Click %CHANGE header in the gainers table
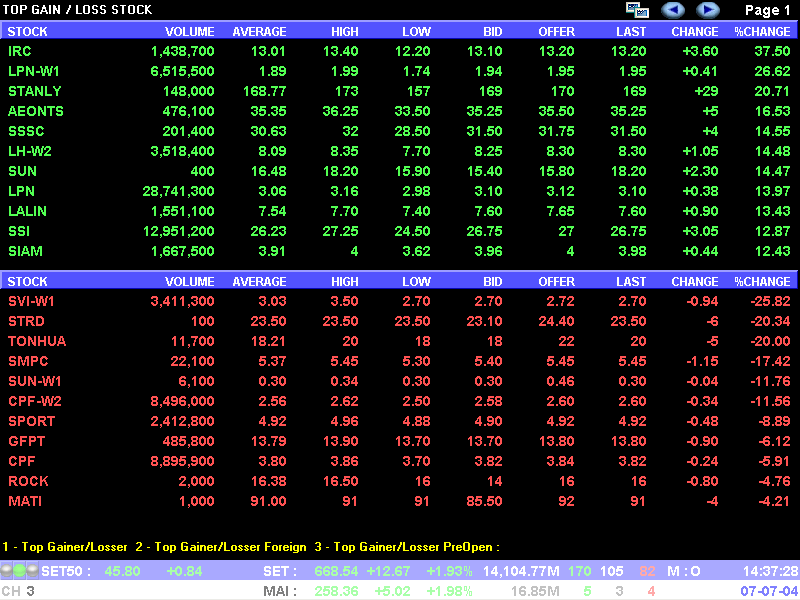Viewport: 800px width, 600px height. [762, 32]
